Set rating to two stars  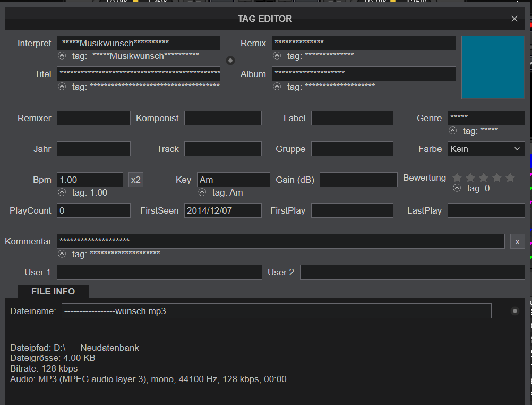click(x=470, y=178)
